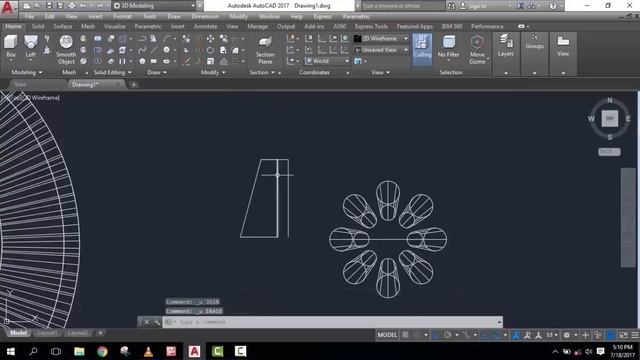This screenshot has height=360, width=640.
Task: Open the File menu
Action: tap(29, 17)
